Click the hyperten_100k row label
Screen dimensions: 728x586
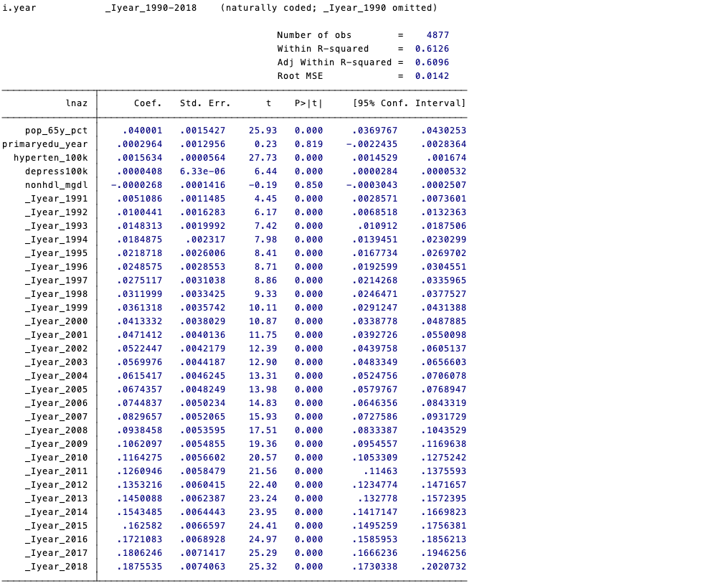[x=50, y=158]
